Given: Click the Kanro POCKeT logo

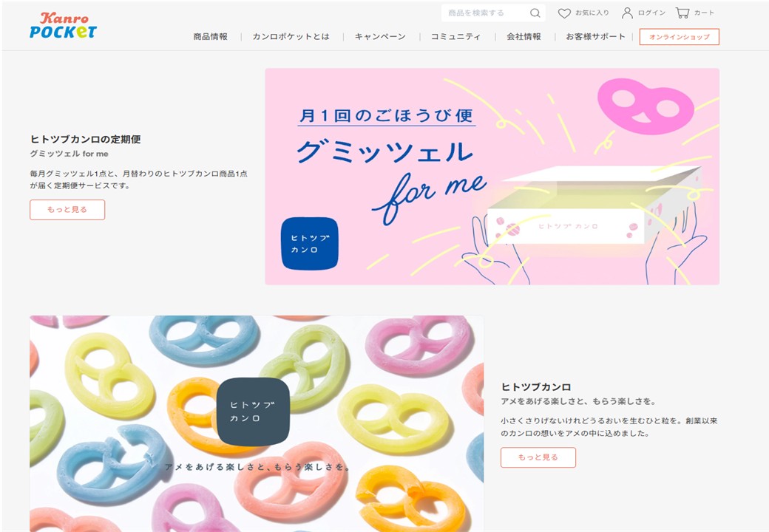Looking at the screenshot, I should 64,25.
